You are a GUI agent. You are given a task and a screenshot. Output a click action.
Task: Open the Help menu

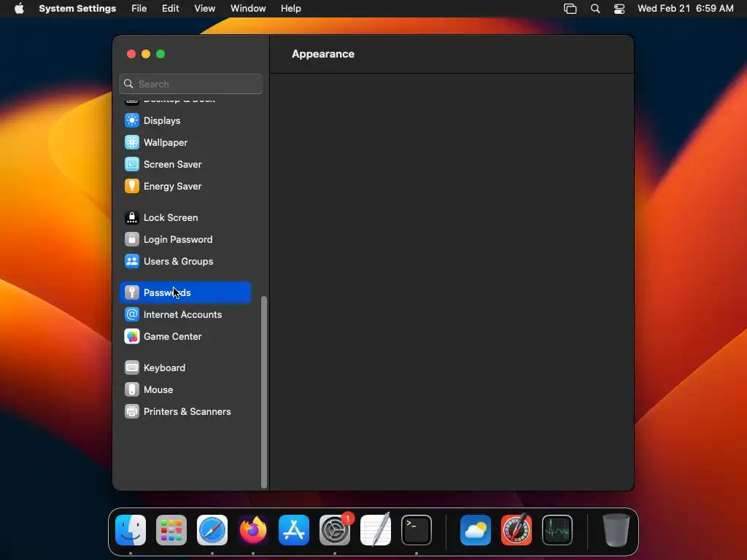(290, 9)
